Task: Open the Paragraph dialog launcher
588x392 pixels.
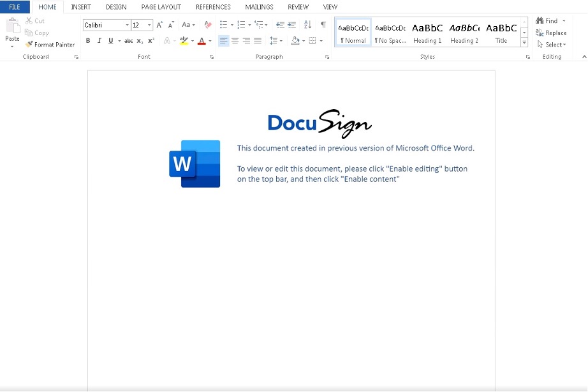Action: pos(327,57)
